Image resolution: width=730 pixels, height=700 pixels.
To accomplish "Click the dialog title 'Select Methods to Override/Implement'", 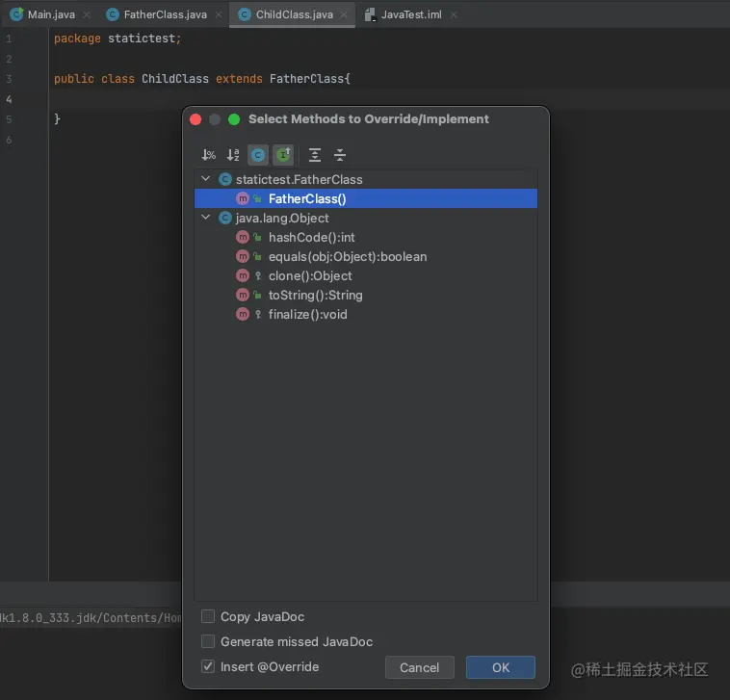I will coord(369,119).
